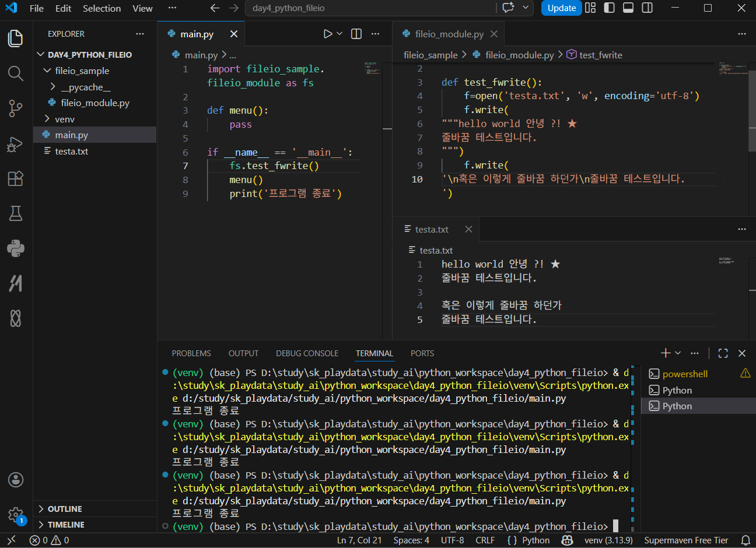Screen dimensions: 756x548
Task: Open notifications bell in status bar
Action: 745,540
